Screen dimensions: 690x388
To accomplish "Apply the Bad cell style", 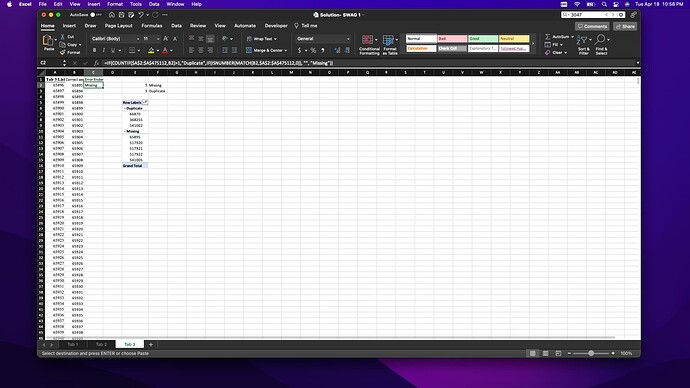I will pyautogui.click(x=452, y=39).
